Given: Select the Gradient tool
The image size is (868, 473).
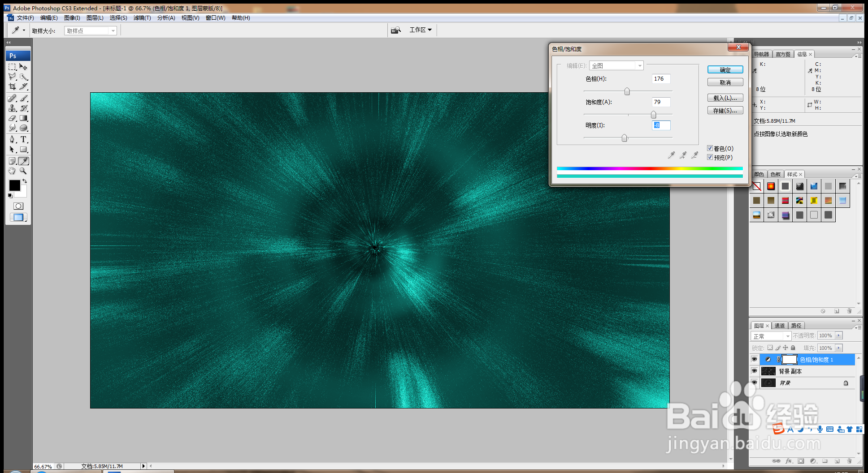Looking at the screenshot, I should [x=24, y=118].
